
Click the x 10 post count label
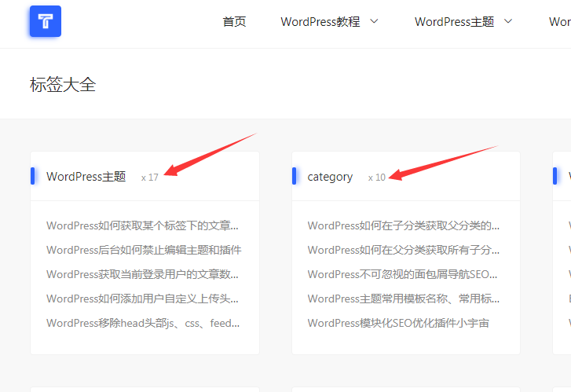(377, 178)
